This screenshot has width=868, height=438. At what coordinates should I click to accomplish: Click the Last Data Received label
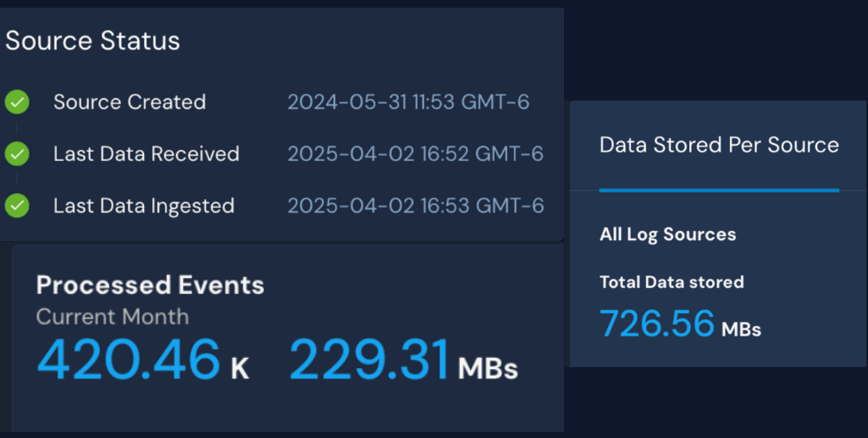pyautogui.click(x=147, y=154)
